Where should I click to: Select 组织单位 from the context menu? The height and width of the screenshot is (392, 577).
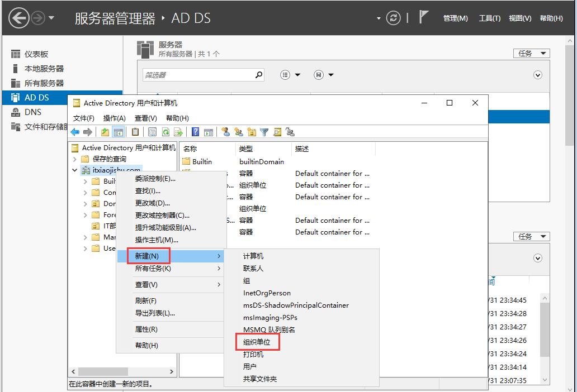tap(257, 342)
